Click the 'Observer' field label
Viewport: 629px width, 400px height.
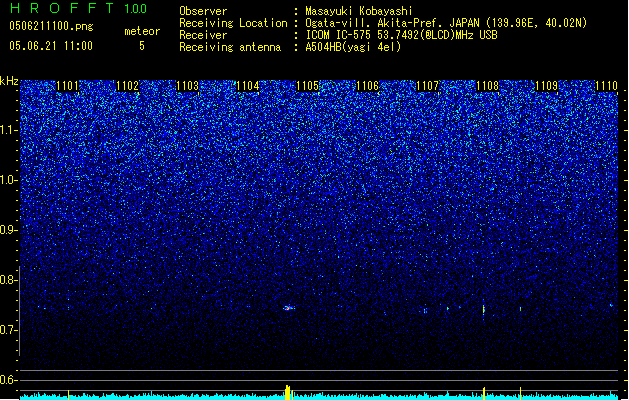click(x=203, y=11)
